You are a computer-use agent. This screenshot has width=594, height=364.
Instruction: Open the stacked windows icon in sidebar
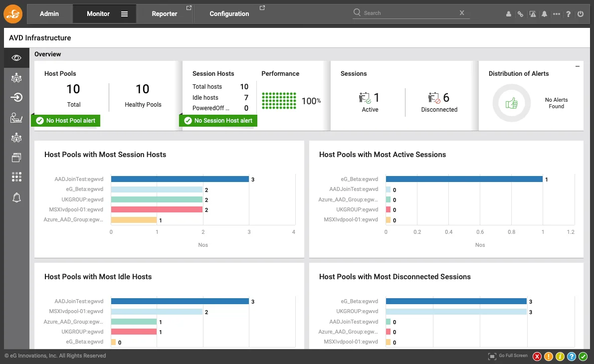click(16, 157)
